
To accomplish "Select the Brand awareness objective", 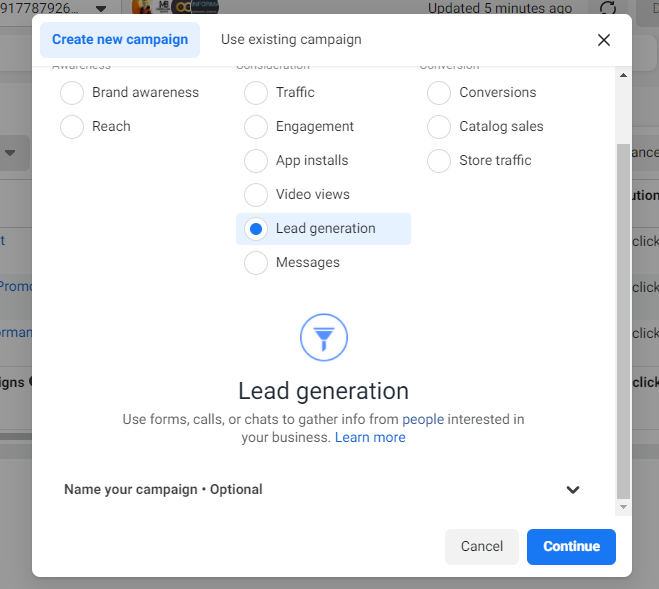I will pos(72,92).
